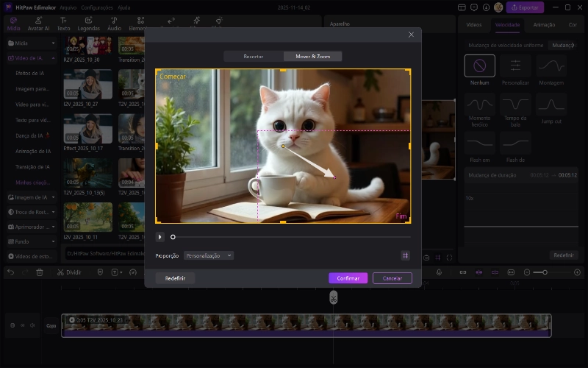
Task: Open the Proporção Personalização dropdown
Action: tap(209, 255)
